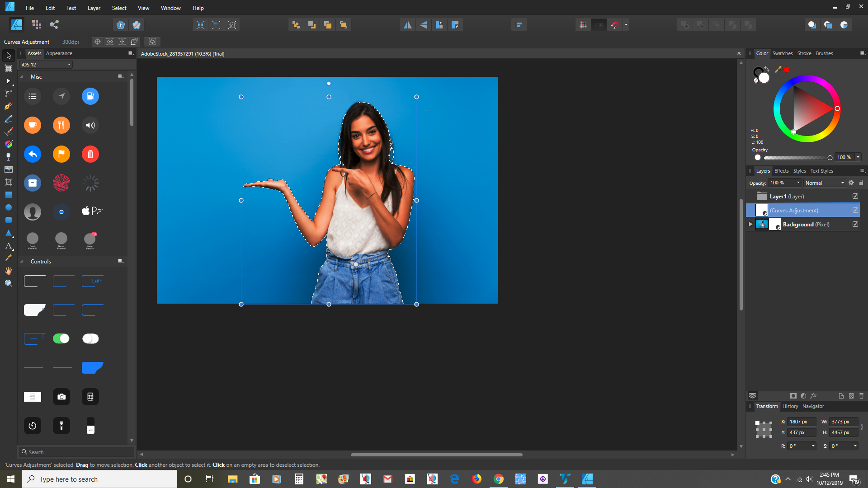Select the Pen tool
The height and width of the screenshot is (488, 868).
[8, 106]
